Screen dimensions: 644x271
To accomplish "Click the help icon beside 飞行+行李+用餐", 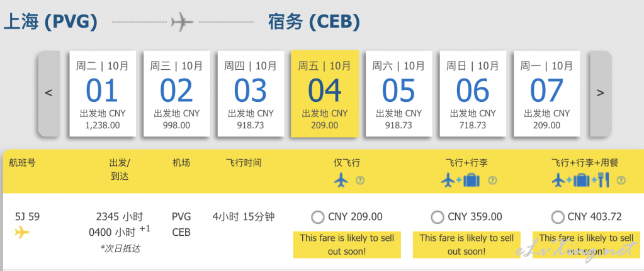I will 621,180.
